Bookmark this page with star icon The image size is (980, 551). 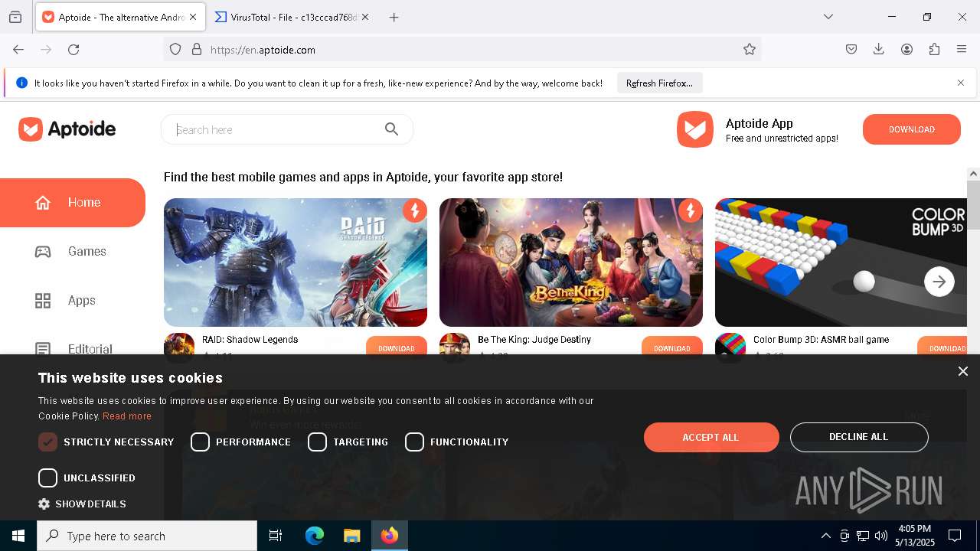pyautogui.click(x=750, y=49)
